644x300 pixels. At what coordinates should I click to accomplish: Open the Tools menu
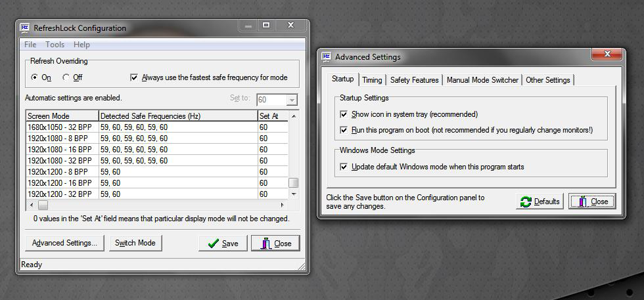pos(55,45)
